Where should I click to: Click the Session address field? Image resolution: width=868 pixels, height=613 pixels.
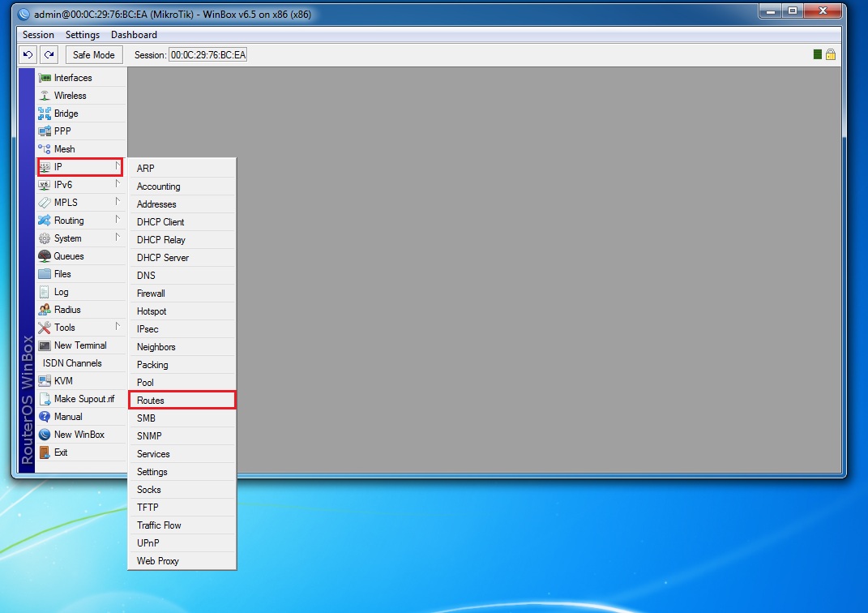point(207,55)
